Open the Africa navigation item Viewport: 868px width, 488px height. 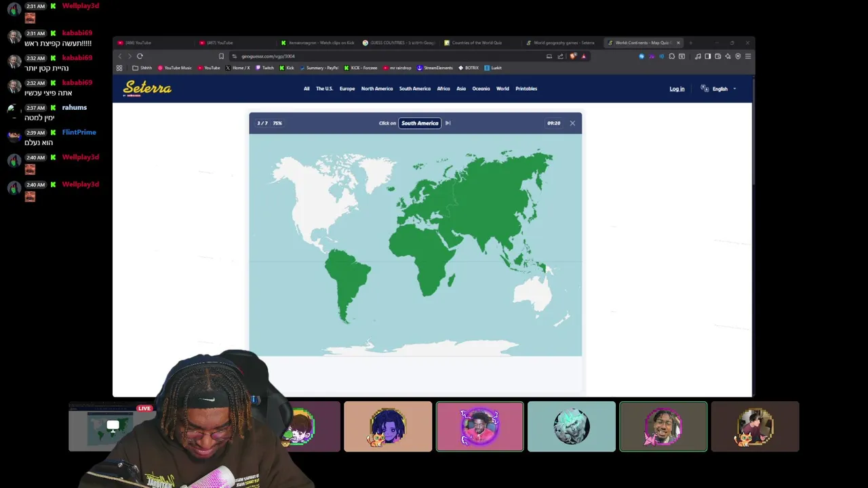[x=443, y=89]
